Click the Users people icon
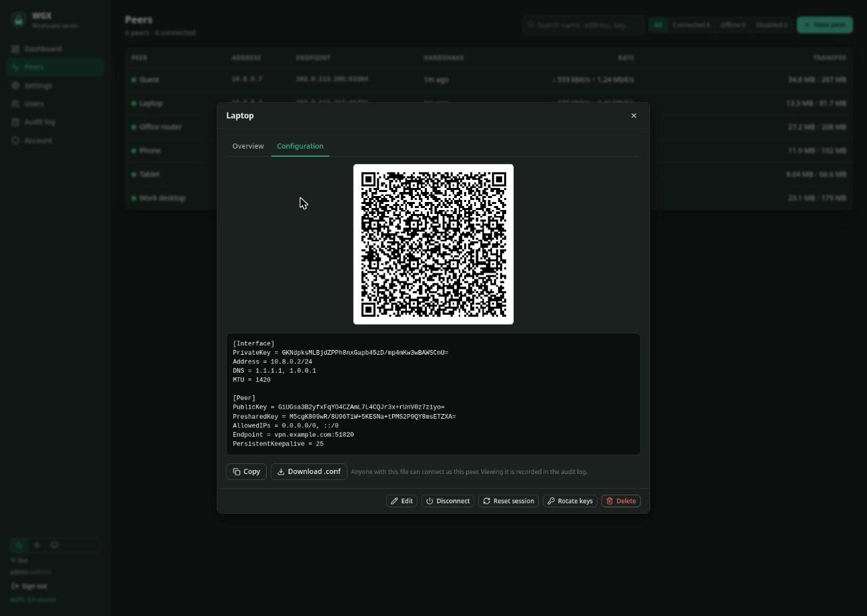Viewport: 867px width, 616px height. click(x=16, y=104)
